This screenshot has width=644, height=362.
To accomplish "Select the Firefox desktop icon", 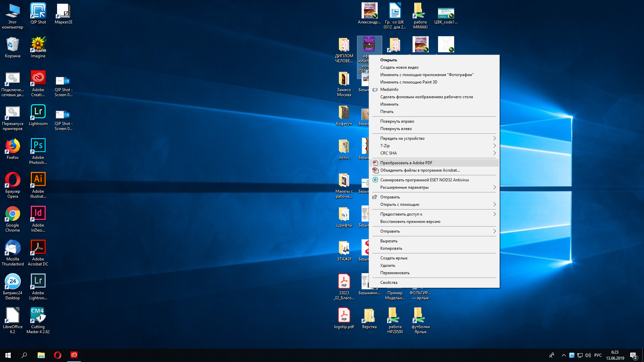I will (x=12, y=149).
